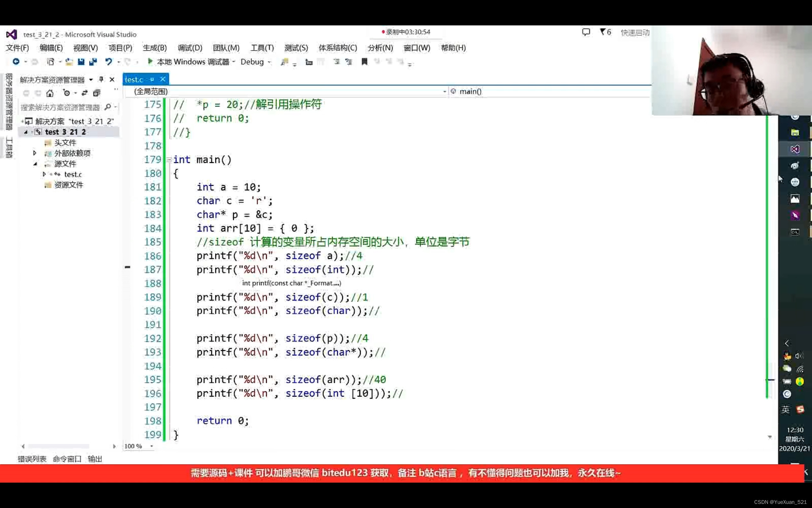Collapse the test_3_21_2 project node
Screen dimensions: 812x508
[x=26, y=132]
